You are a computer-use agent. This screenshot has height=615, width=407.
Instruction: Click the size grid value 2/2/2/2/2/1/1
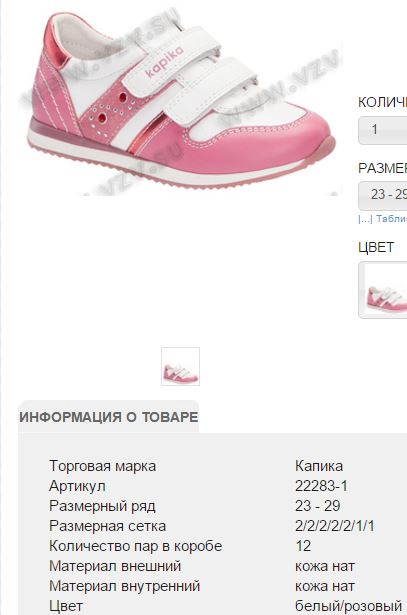(334, 526)
